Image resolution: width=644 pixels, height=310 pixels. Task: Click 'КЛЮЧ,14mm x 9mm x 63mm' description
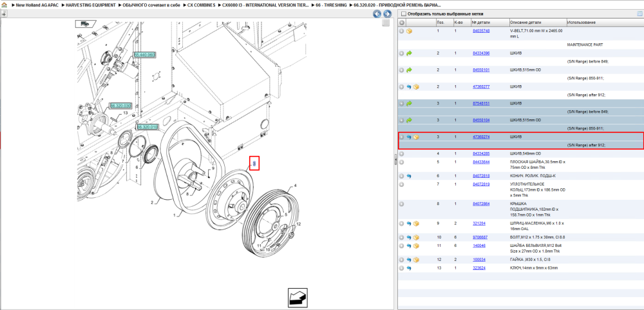pos(533,268)
